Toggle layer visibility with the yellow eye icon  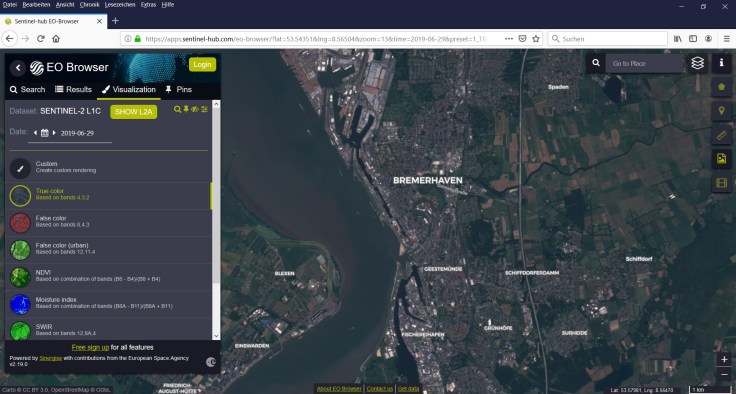click(x=195, y=109)
